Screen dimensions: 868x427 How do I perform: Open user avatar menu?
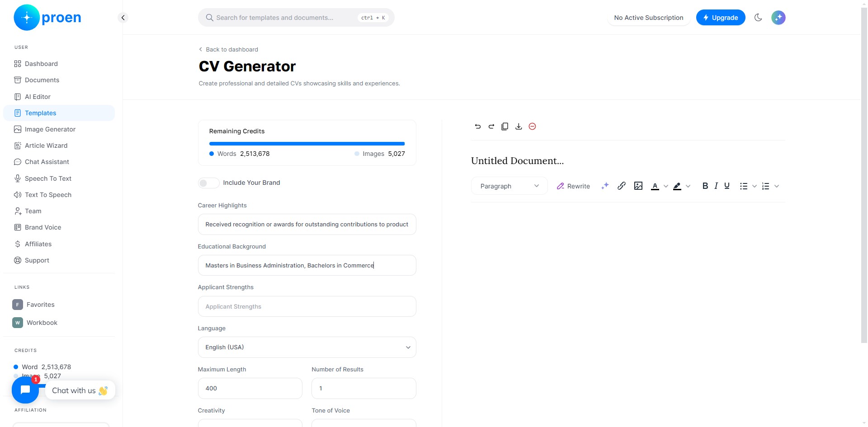click(x=778, y=18)
